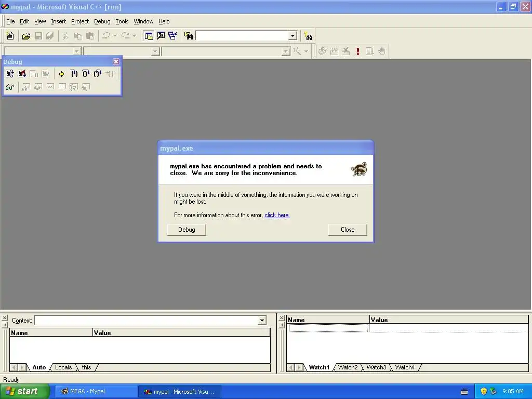Image resolution: width=532 pixels, height=399 pixels.
Task: Click the Save All icon
Action: [50, 36]
